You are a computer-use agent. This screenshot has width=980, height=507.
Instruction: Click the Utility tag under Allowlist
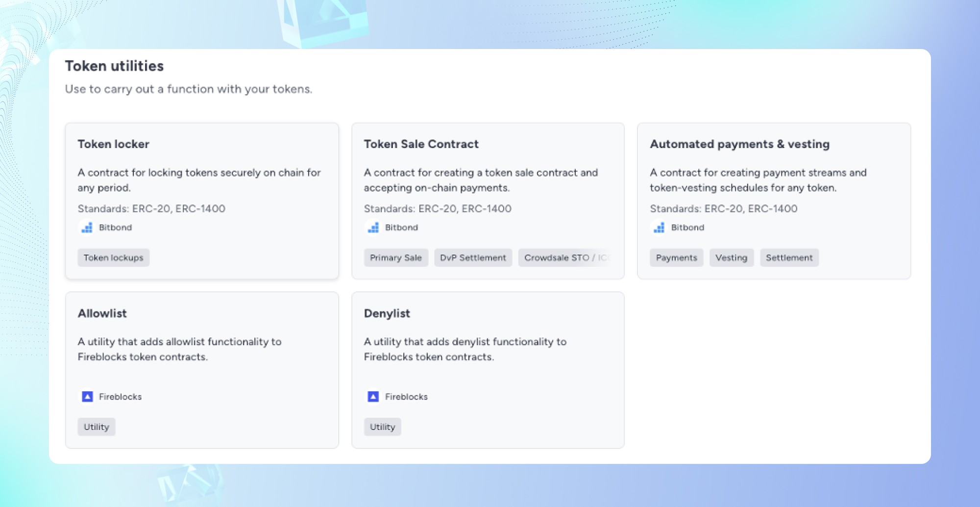coord(96,427)
